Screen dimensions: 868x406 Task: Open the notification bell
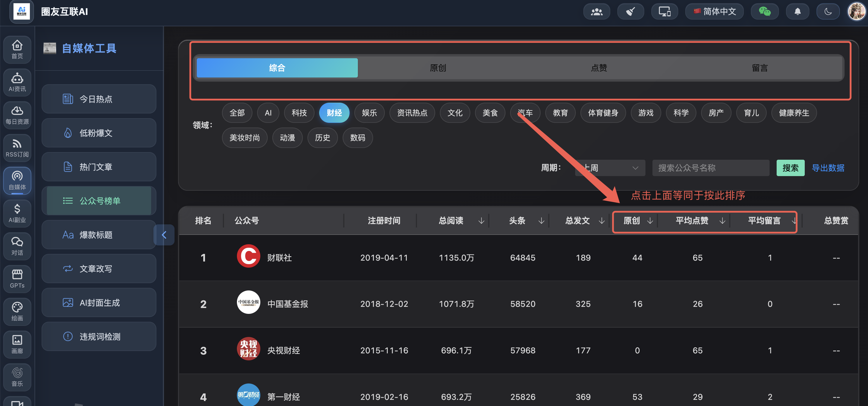click(798, 12)
